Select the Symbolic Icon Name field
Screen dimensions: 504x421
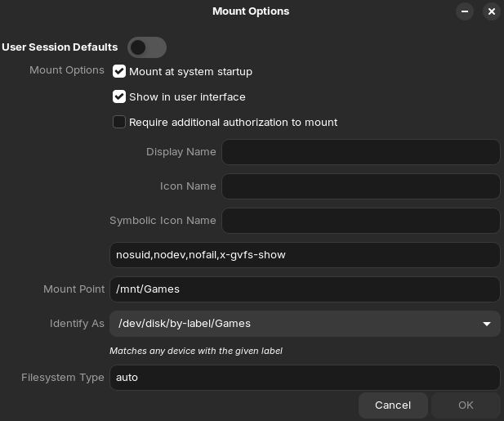tap(360, 221)
